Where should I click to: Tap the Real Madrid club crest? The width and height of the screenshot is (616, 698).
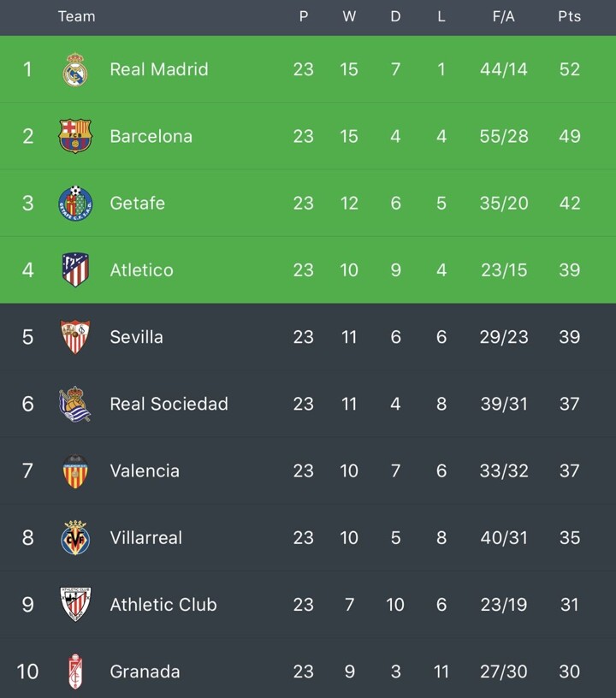tap(75, 69)
